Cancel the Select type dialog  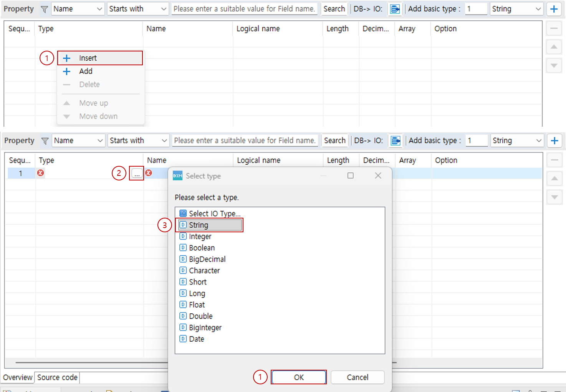pos(357,377)
